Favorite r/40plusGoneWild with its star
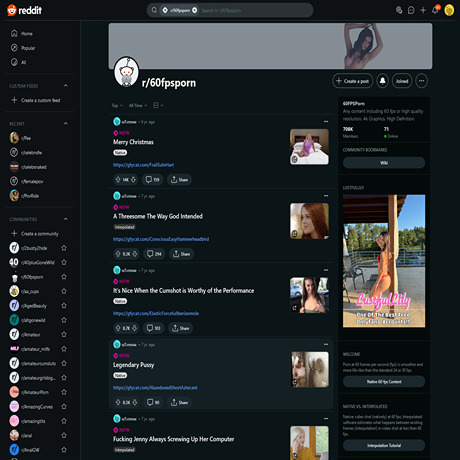 pyautogui.click(x=64, y=262)
